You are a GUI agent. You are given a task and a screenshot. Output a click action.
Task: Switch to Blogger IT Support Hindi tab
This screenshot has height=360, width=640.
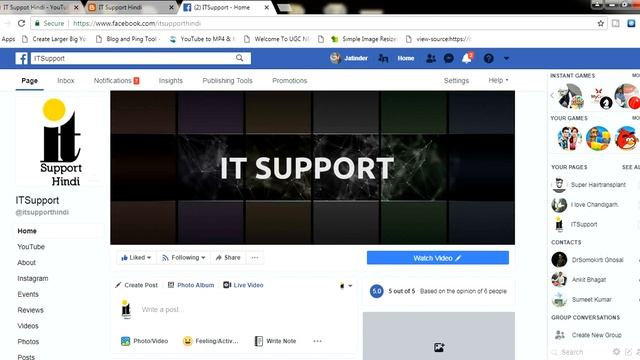pyautogui.click(x=131, y=7)
